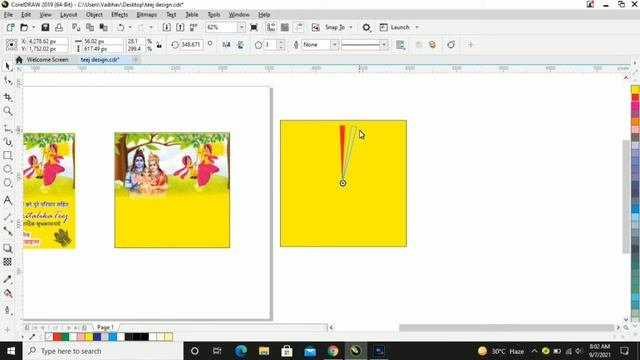Click the Print icon
The image size is (640, 360).
(x=59, y=27)
